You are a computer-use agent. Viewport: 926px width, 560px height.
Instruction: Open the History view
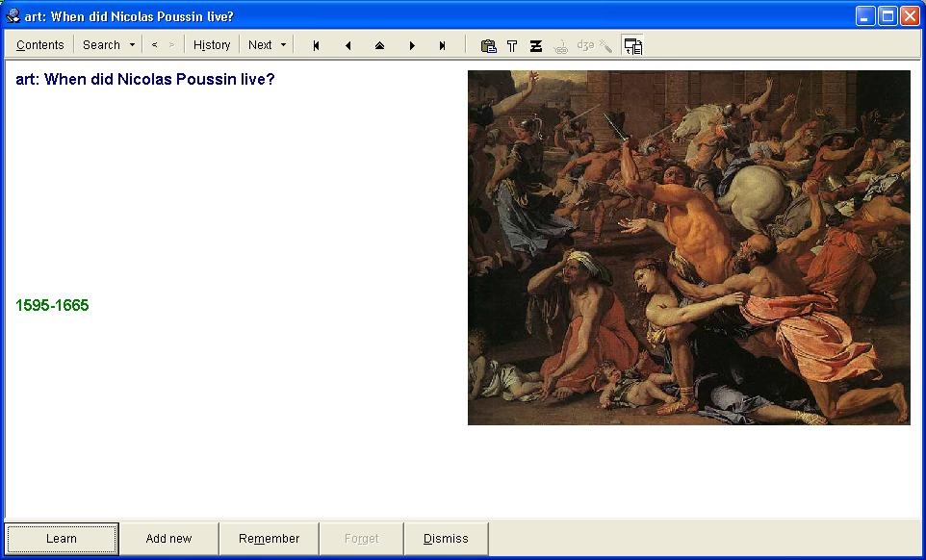(x=212, y=45)
